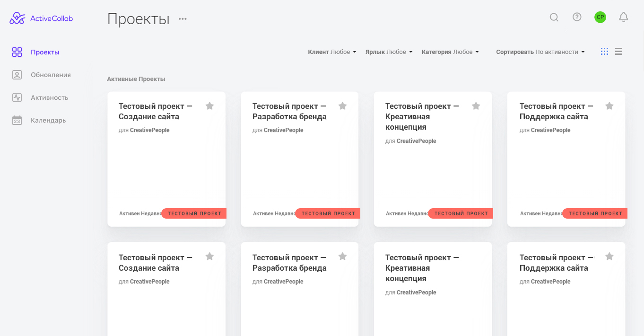Switch to list view of projects
644x336 pixels.
[618, 52]
